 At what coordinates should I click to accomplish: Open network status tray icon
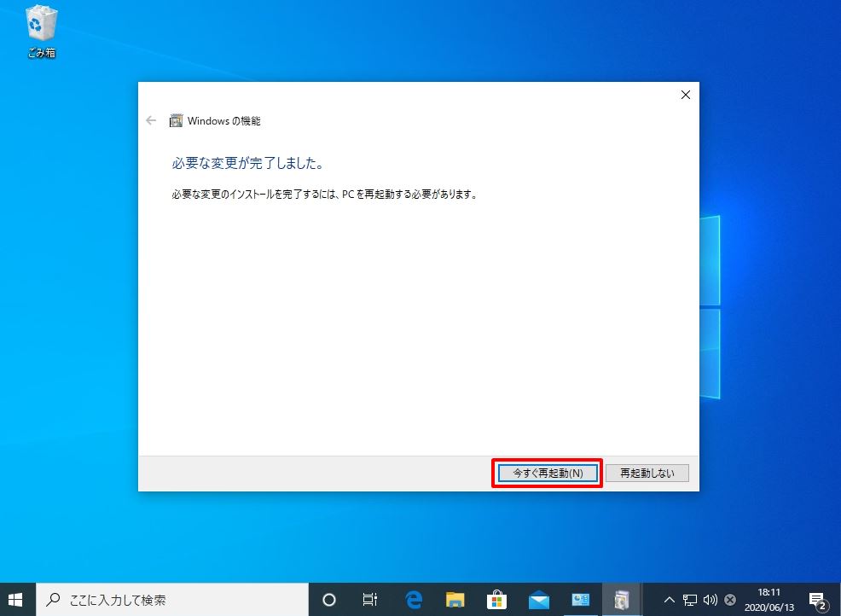point(690,600)
